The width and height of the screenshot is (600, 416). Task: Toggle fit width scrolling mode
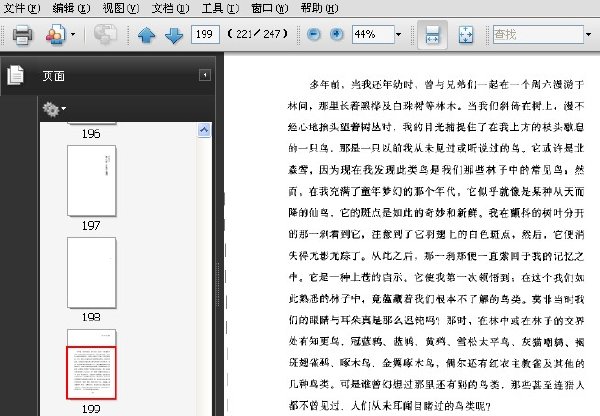[x=432, y=34]
